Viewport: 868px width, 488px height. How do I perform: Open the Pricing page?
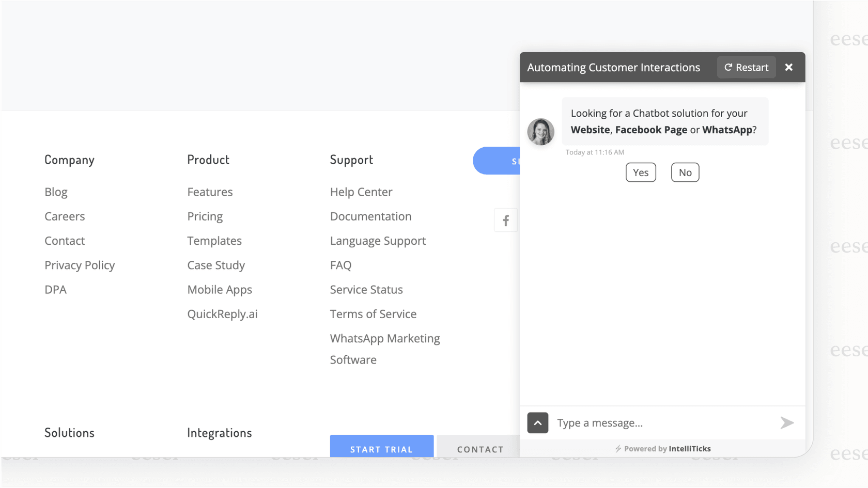[x=205, y=216]
